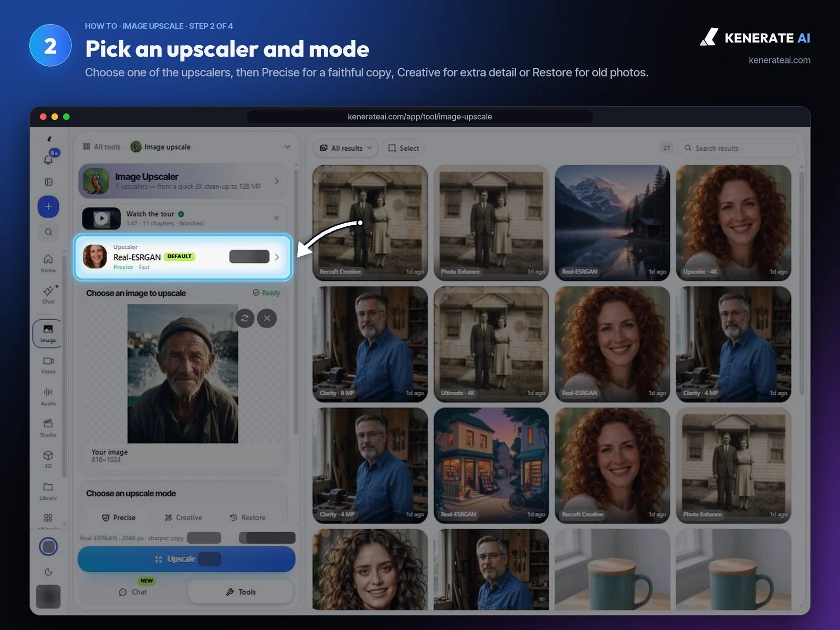Open the Real-ESRGAN upscaler picker chevron
This screenshot has width=840, height=630.
277,257
